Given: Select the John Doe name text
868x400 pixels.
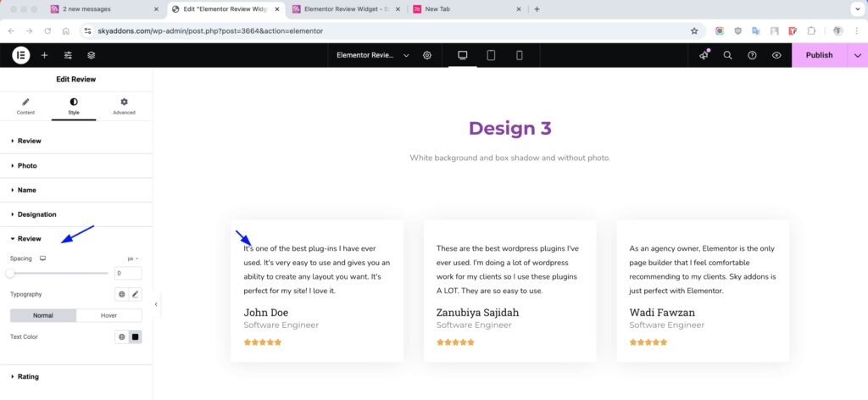Looking at the screenshot, I should pyautogui.click(x=265, y=313).
